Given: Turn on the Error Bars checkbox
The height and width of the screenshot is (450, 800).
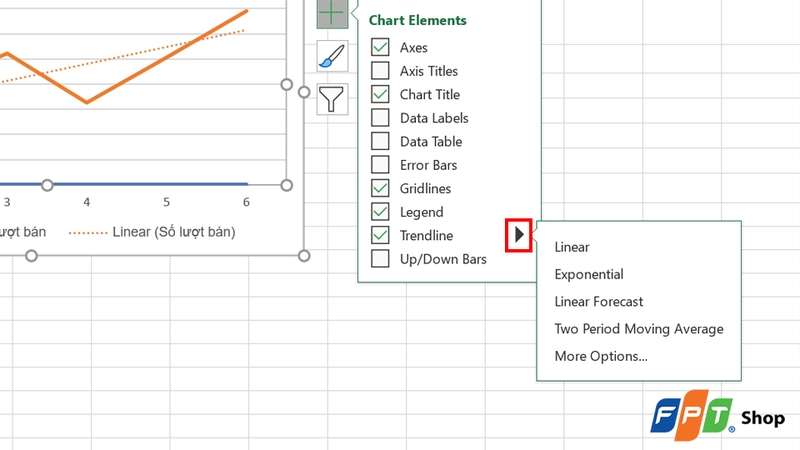Looking at the screenshot, I should 381,165.
